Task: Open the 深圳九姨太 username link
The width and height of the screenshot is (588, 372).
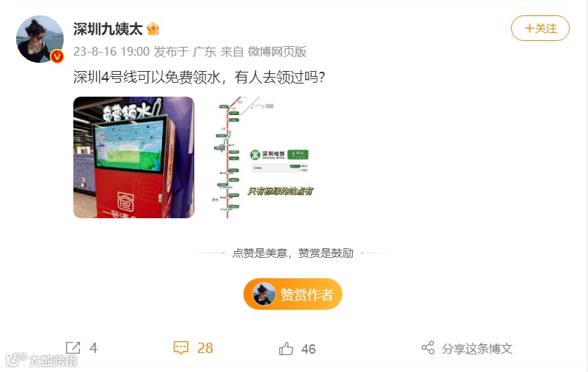Action: [x=108, y=29]
